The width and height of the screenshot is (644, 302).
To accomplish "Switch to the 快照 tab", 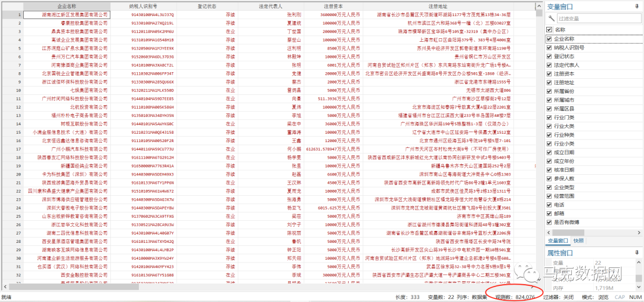I will tap(578, 241).
